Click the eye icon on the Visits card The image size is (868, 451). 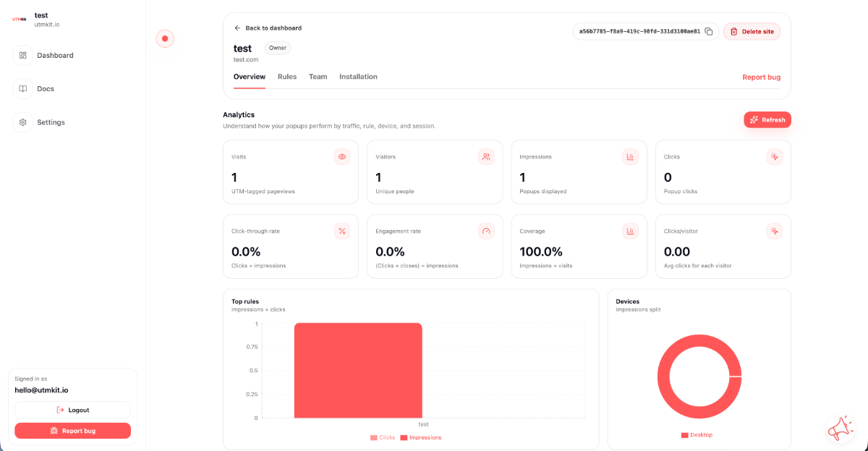point(342,156)
